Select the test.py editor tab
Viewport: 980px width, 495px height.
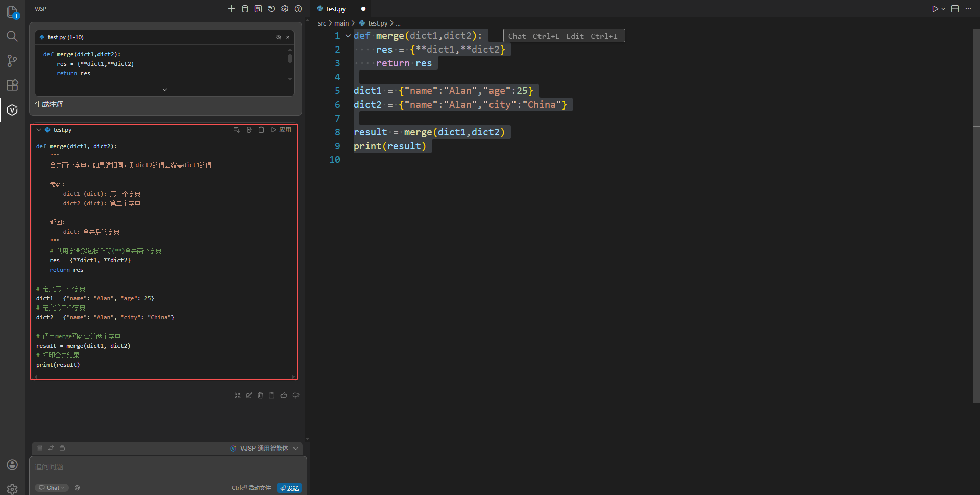pyautogui.click(x=335, y=9)
